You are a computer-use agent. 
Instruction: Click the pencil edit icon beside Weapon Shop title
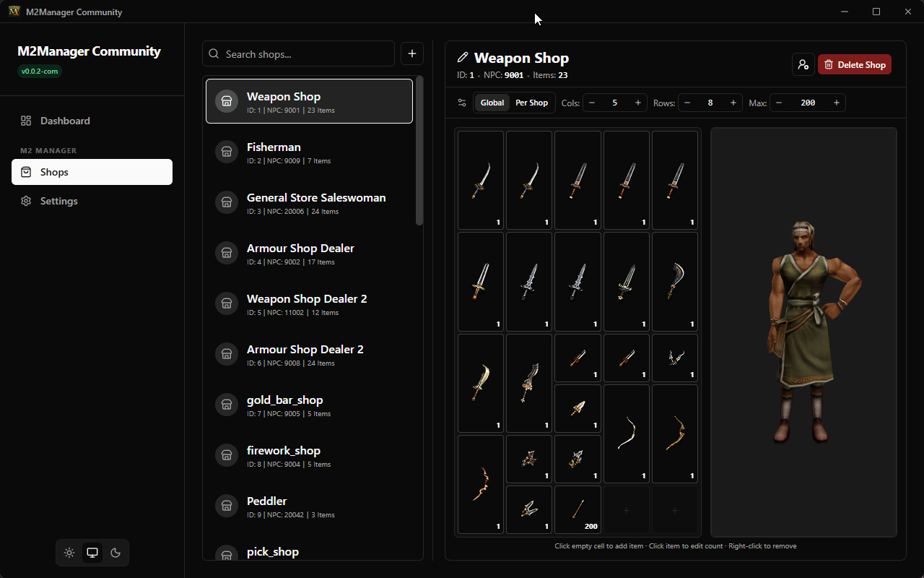[463, 58]
